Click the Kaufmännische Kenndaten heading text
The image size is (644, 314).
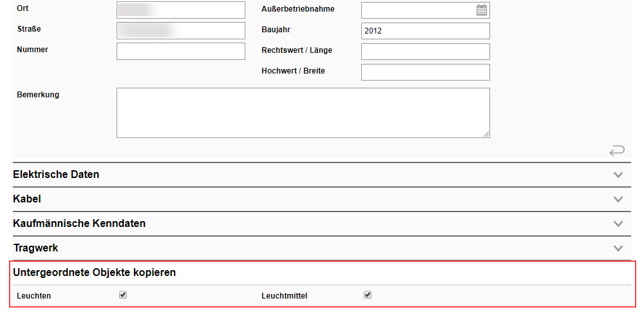(x=79, y=224)
